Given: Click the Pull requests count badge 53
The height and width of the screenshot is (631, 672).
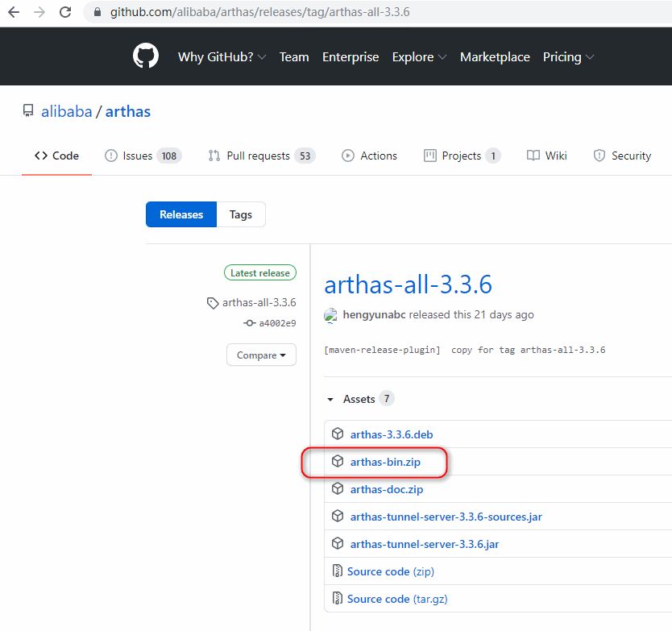Looking at the screenshot, I should pyautogui.click(x=305, y=156).
